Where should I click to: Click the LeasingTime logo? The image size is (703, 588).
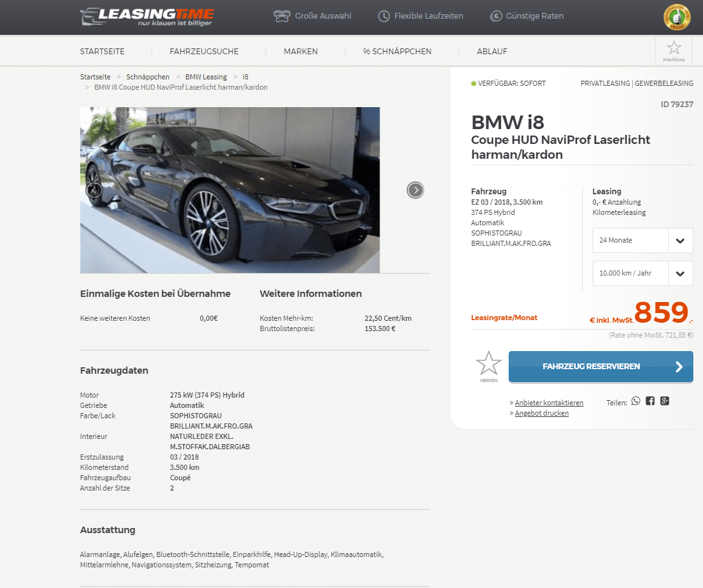147,17
